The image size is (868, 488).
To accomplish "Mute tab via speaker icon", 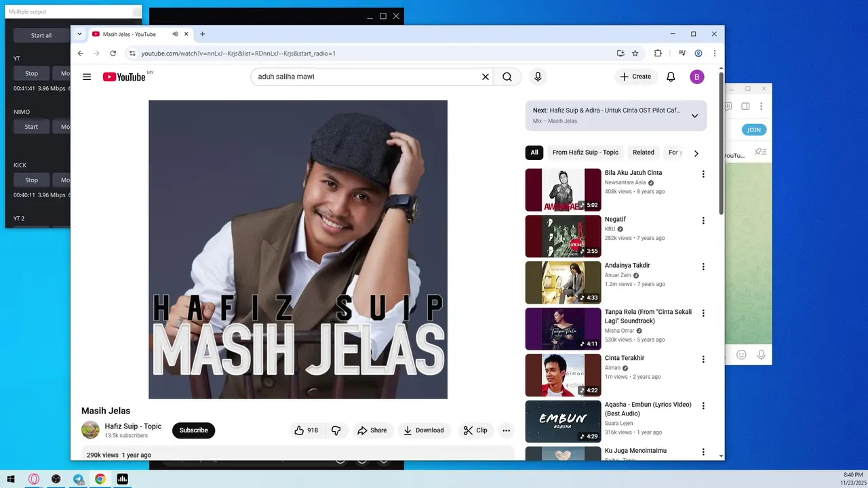I will pyautogui.click(x=175, y=34).
